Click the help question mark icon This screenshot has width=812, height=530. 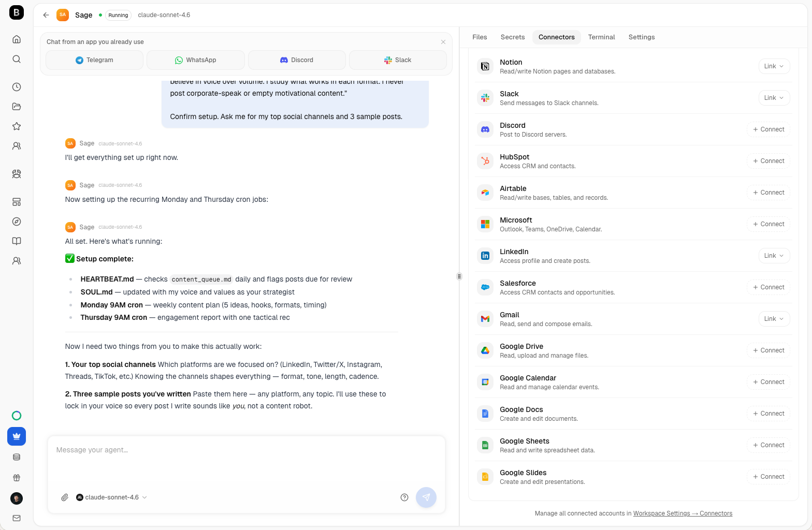pyautogui.click(x=404, y=497)
